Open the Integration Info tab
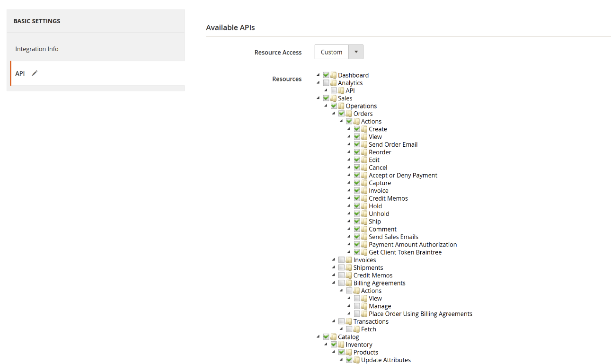Screen dimensions: 611x364 37,49
